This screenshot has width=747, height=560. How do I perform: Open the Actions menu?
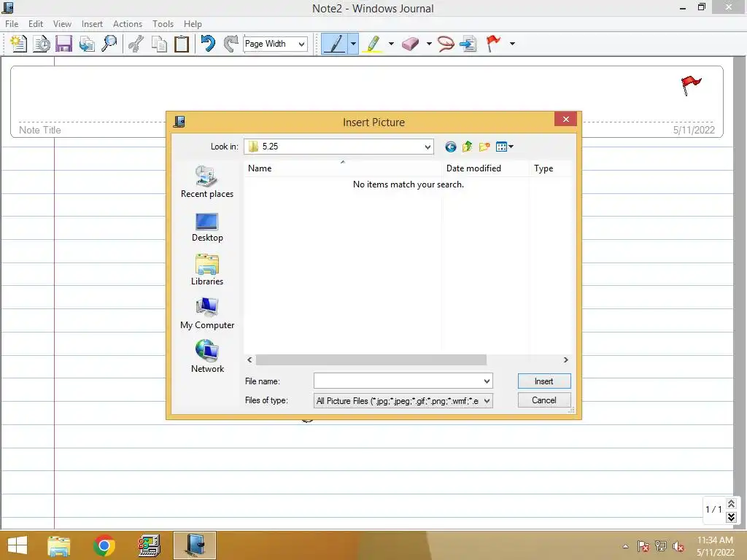pos(127,24)
